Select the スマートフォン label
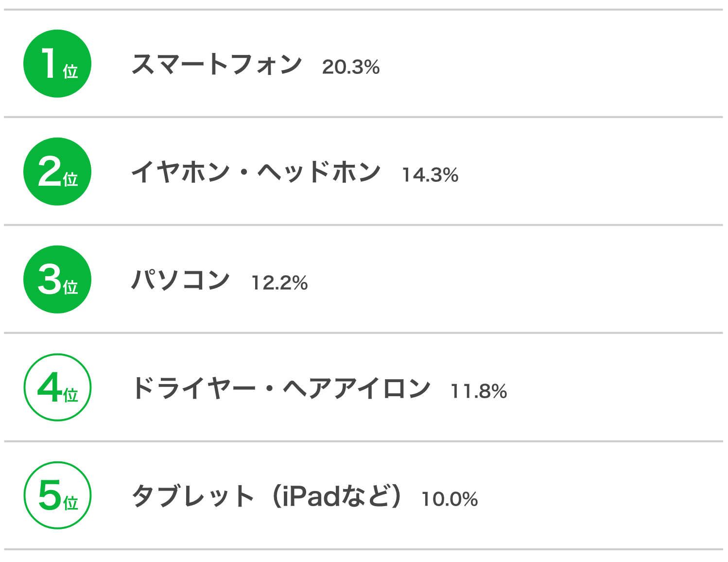Viewport: 728px width, 562px height. [217, 65]
